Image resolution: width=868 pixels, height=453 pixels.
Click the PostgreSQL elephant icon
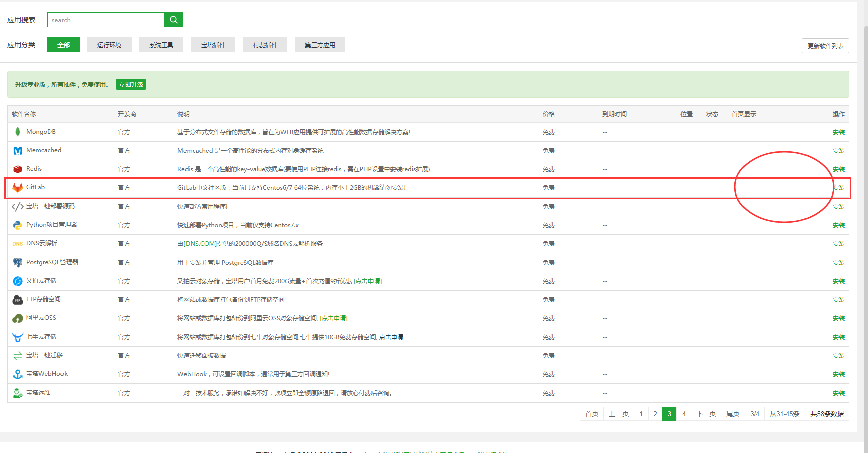18,262
